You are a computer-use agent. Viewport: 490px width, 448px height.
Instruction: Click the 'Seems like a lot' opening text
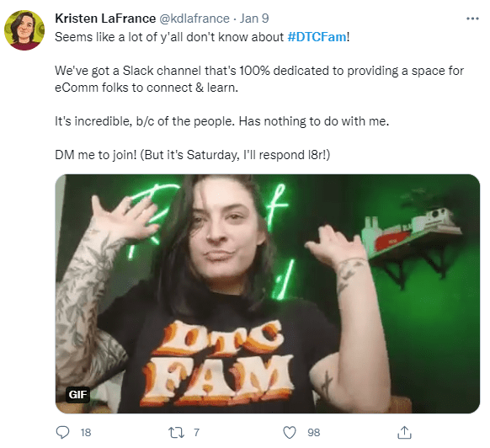coord(169,37)
